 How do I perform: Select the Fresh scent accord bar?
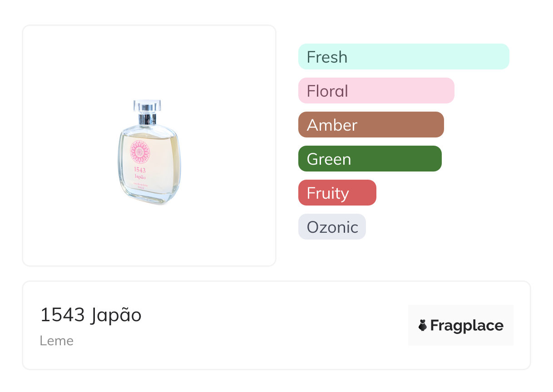(x=403, y=57)
